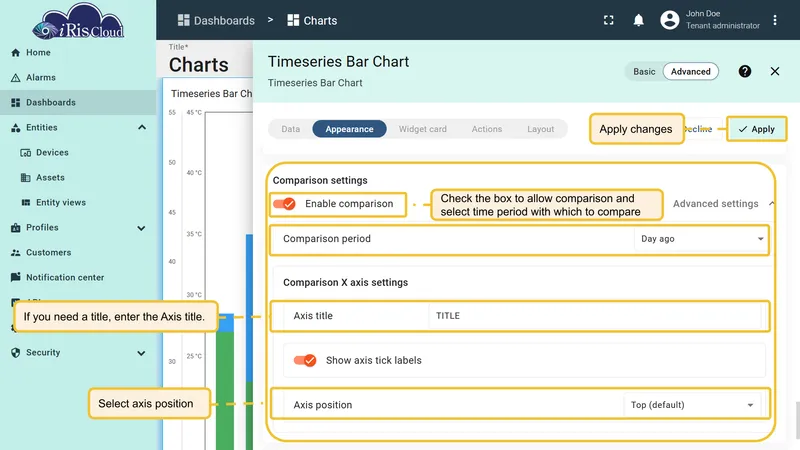800x450 pixels.
Task: Click the Axis title input field
Action: coord(595,316)
